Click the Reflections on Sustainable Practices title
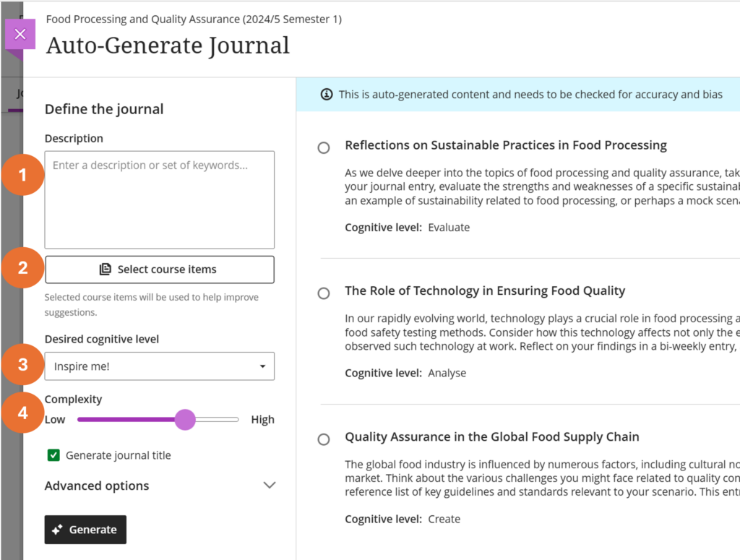 tap(505, 145)
